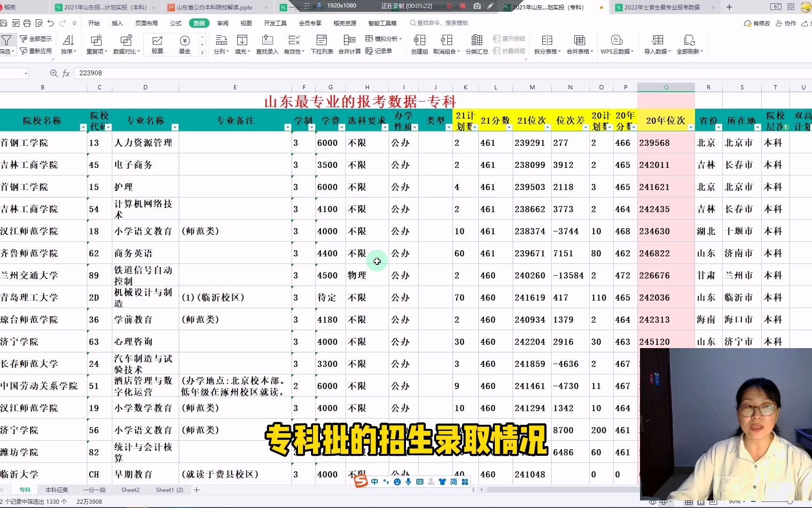Click Refresh All (全部刷新)
The width and height of the screenshot is (812, 508).
[689, 45]
